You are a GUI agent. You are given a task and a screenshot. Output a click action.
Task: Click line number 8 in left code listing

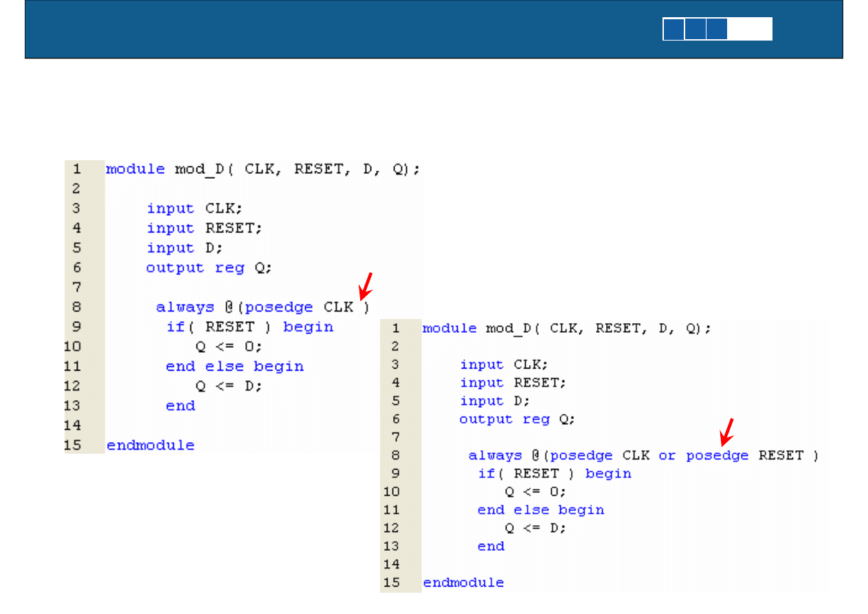click(x=76, y=307)
